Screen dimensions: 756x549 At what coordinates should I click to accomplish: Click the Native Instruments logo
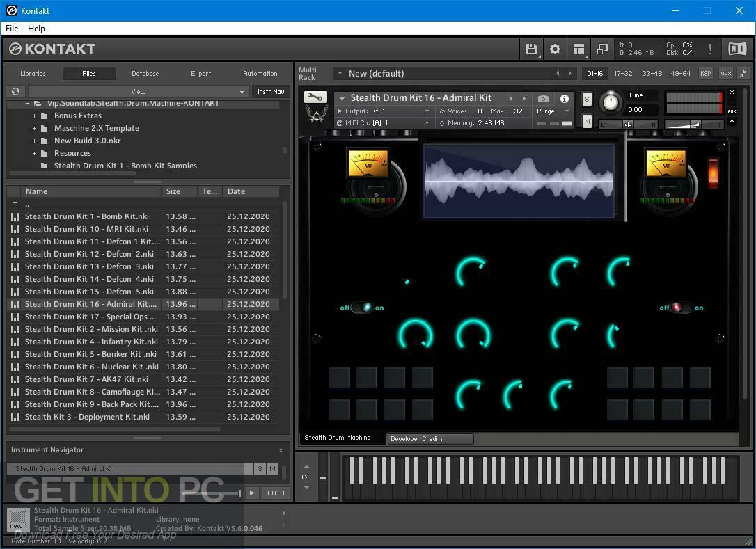click(737, 49)
